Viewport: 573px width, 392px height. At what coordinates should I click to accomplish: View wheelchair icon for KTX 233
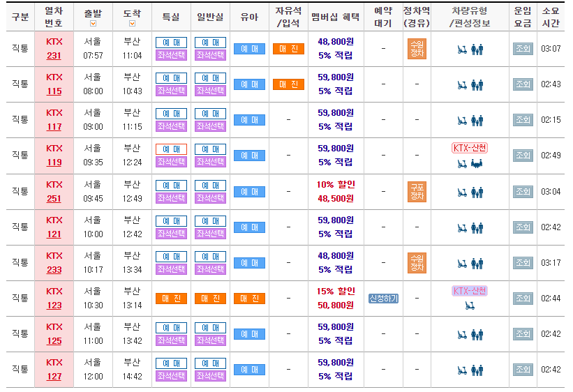point(462,264)
